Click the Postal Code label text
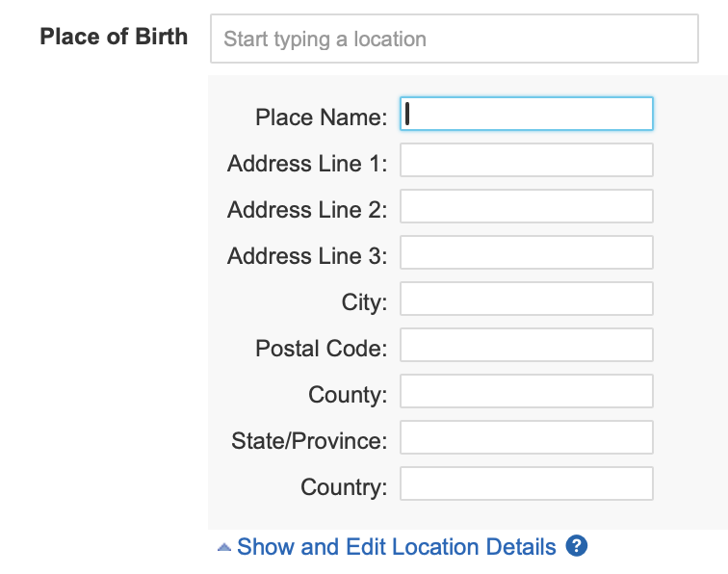Image resolution: width=728 pixels, height=574 pixels. (x=321, y=349)
